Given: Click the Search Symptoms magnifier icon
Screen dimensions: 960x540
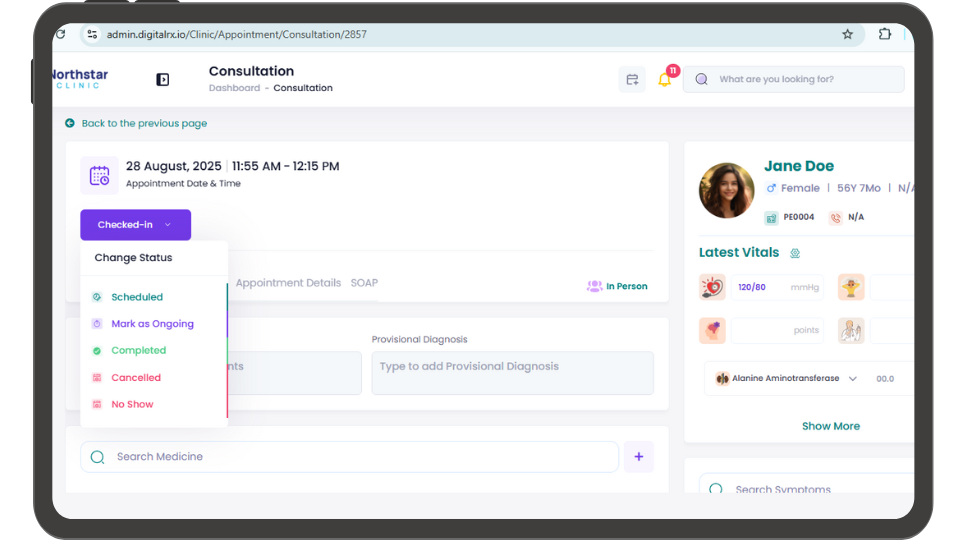Looking at the screenshot, I should [716, 489].
